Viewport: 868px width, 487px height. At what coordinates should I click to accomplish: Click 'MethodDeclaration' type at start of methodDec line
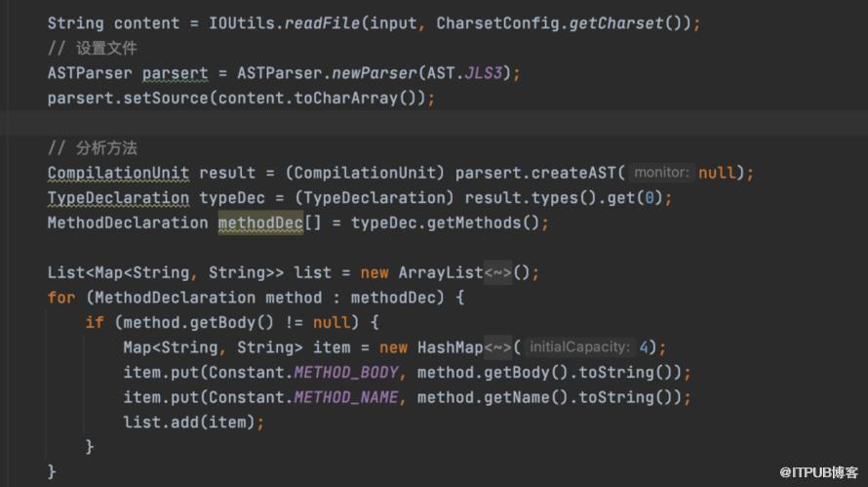pos(128,223)
